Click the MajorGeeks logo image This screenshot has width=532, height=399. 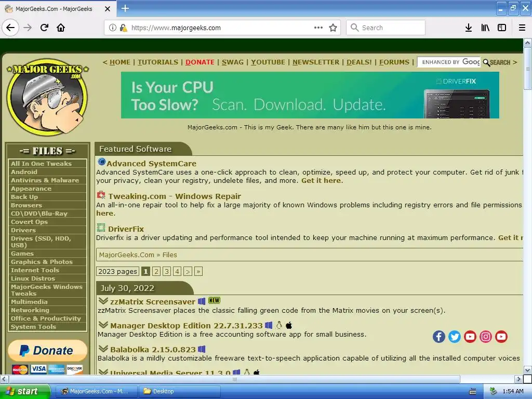[x=47, y=97]
